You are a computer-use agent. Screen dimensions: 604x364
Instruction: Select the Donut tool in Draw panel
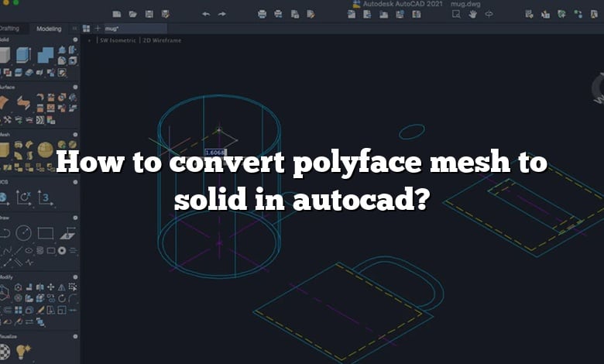[62, 251]
